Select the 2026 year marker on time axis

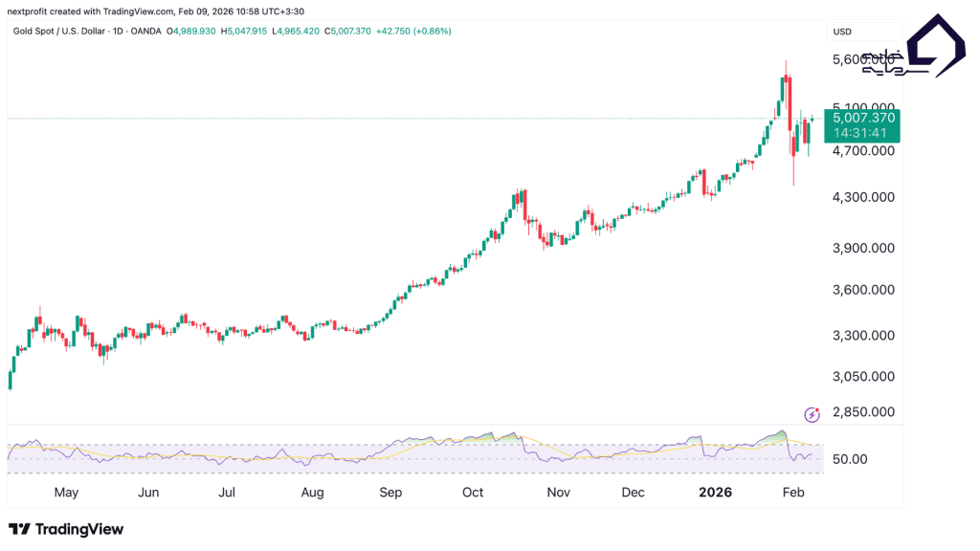point(715,493)
